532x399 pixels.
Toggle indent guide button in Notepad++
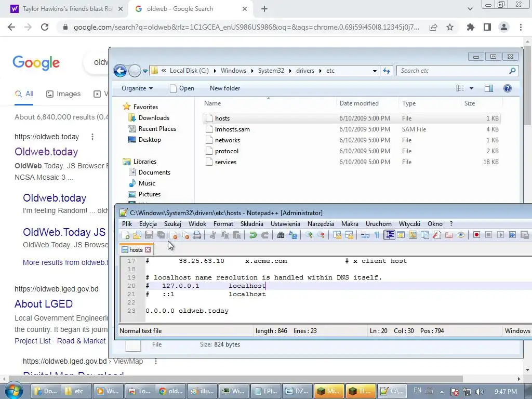[x=389, y=235]
